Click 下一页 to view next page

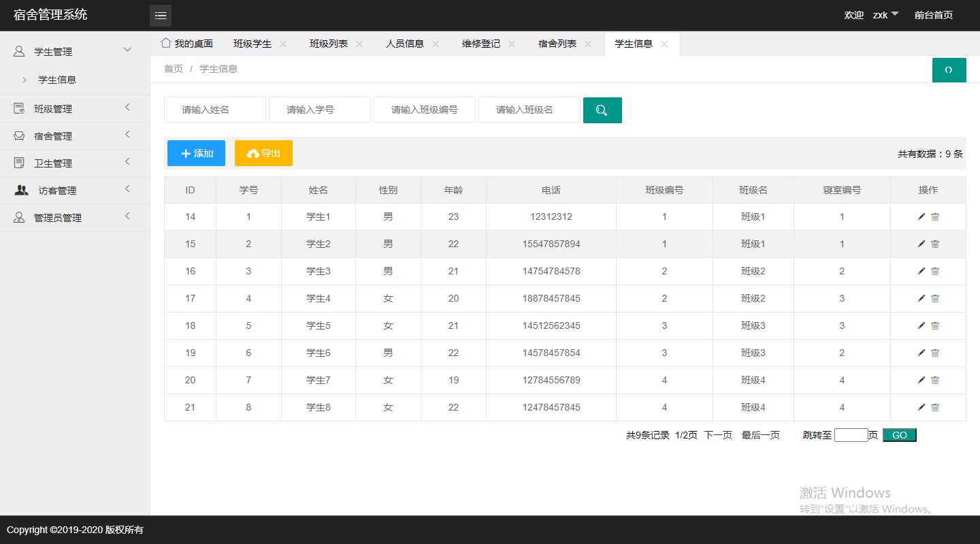(717, 434)
